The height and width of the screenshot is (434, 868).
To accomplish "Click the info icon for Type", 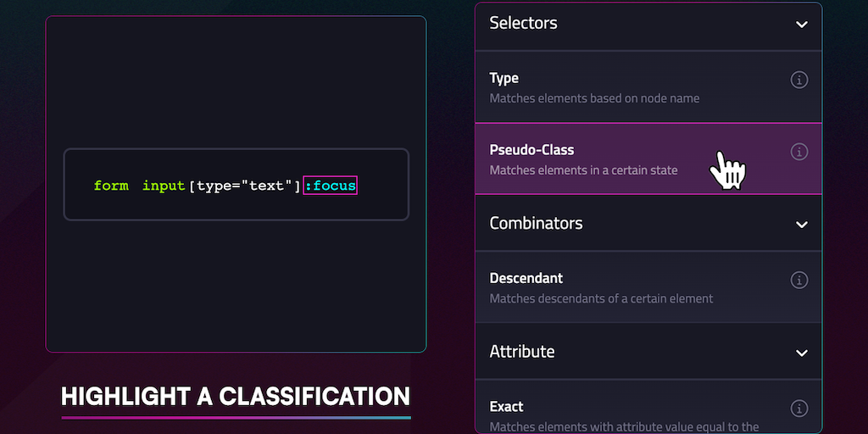I will pos(798,81).
